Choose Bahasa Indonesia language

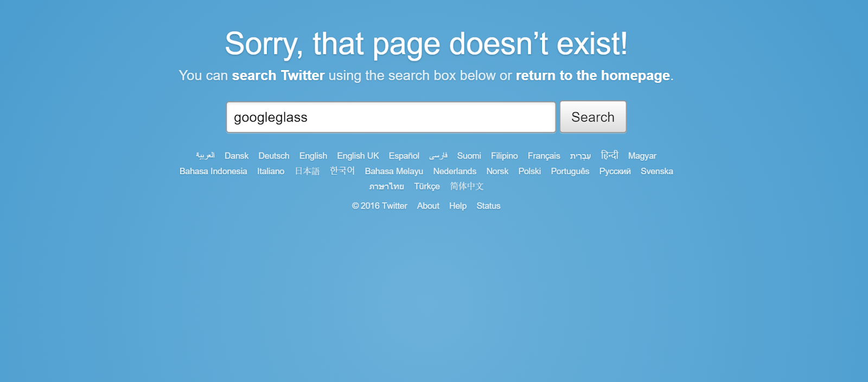[x=213, y=171]
